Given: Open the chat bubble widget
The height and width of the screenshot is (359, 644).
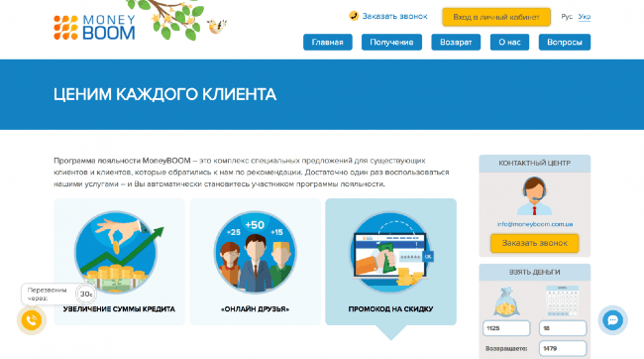Looking at the screenshot, I should tap(612, 320).
